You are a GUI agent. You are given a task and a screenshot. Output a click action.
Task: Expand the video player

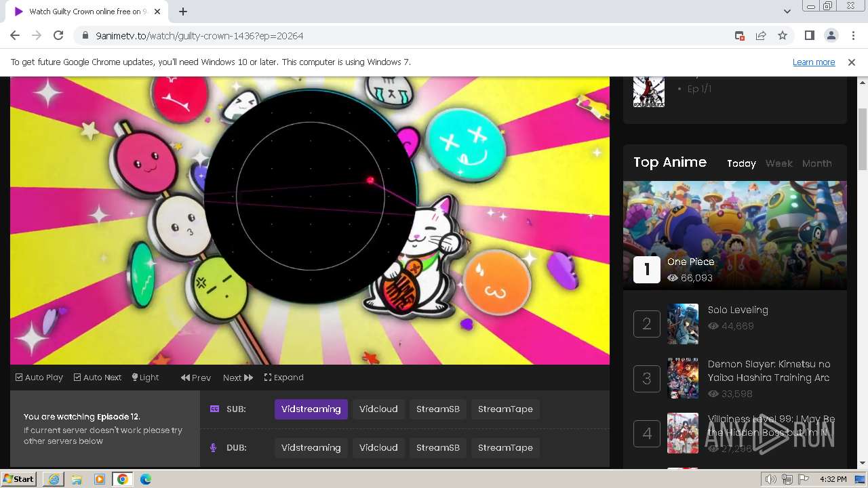pos(284,378)
